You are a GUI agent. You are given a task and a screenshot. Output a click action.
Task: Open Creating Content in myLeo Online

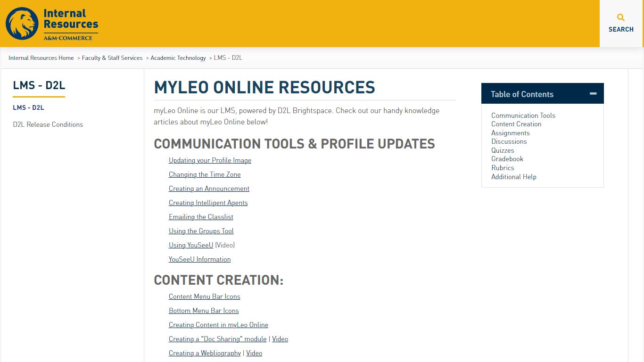coord(218,325)
